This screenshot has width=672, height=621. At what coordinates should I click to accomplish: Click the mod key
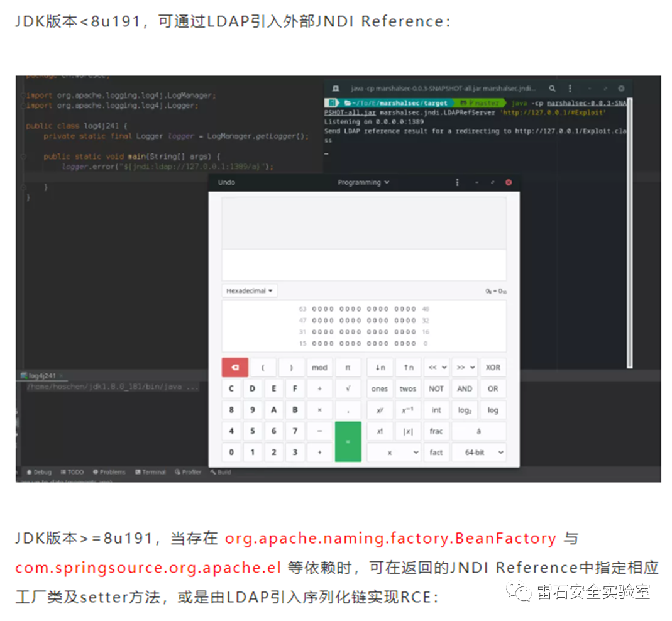tap(319, 367)
